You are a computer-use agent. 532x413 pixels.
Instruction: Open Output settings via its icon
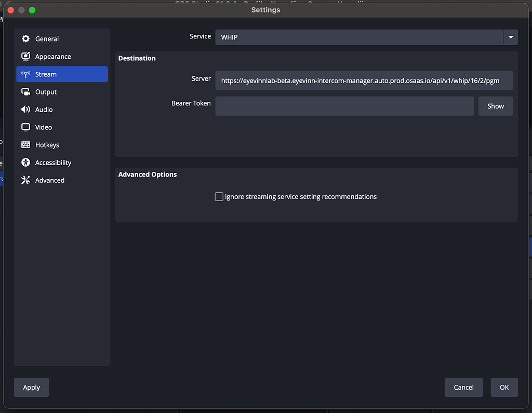[25, 92]
